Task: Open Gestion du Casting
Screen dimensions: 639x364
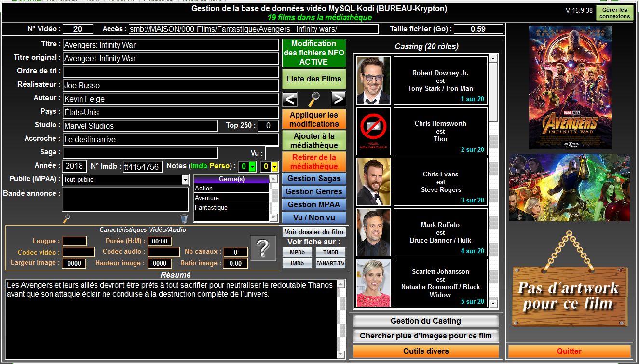Action: (x=426, y=321)
